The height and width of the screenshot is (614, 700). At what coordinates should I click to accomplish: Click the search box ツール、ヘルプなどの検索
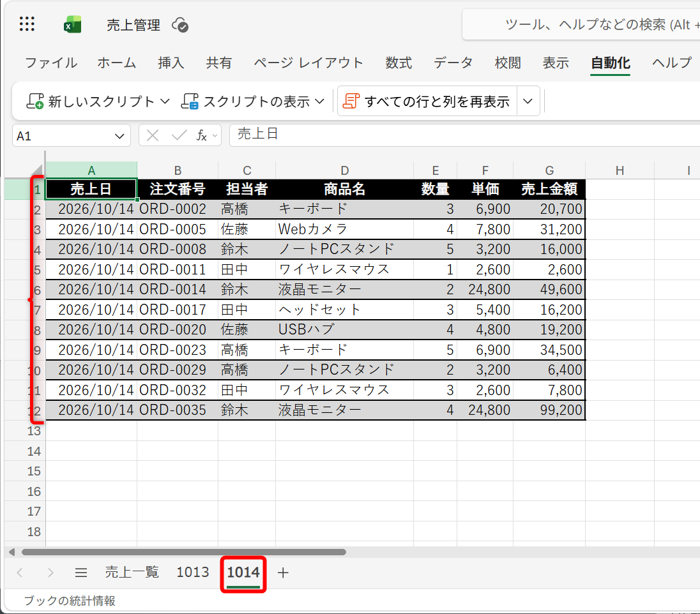tap(581, 24)
